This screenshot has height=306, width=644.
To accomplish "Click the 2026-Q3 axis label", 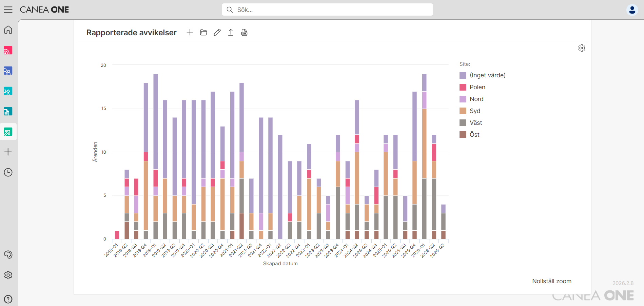I will click(437, 250).
